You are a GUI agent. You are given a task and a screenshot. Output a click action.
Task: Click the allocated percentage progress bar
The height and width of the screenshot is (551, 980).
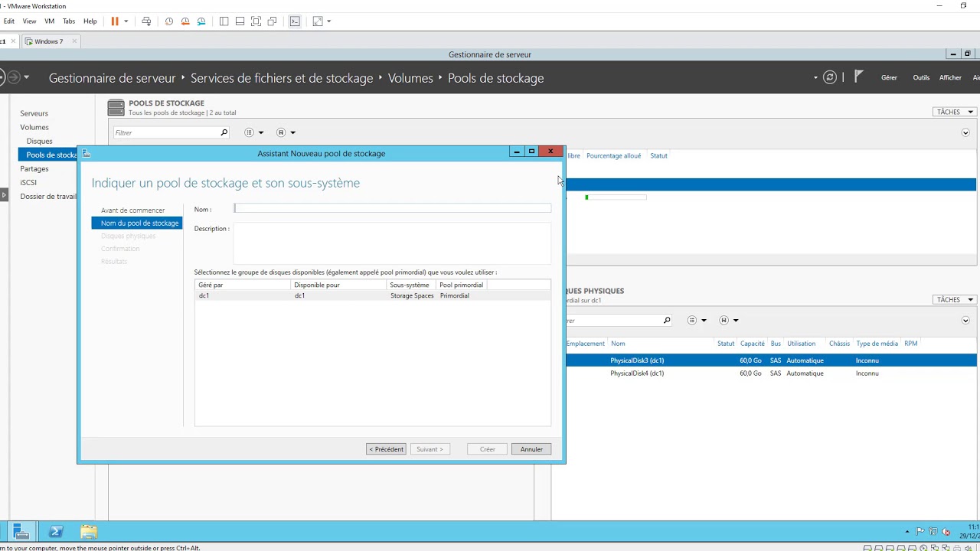[616, 197]
